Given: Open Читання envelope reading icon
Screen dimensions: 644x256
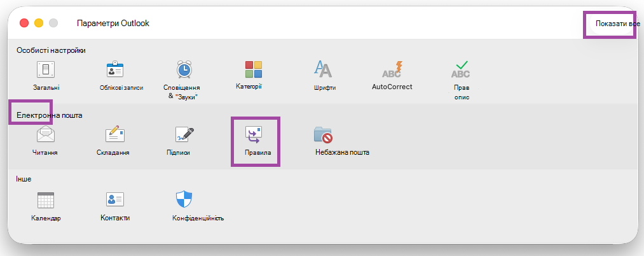Looking at the screenshot, I should click(46, 134).
